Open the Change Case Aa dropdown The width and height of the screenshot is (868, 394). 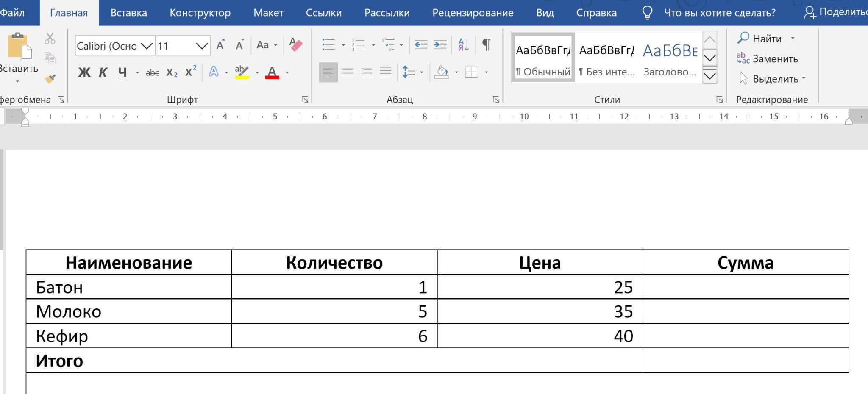267,44
